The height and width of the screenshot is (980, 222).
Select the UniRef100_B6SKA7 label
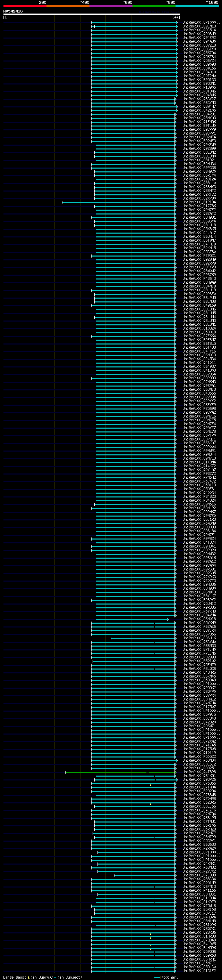199,443
